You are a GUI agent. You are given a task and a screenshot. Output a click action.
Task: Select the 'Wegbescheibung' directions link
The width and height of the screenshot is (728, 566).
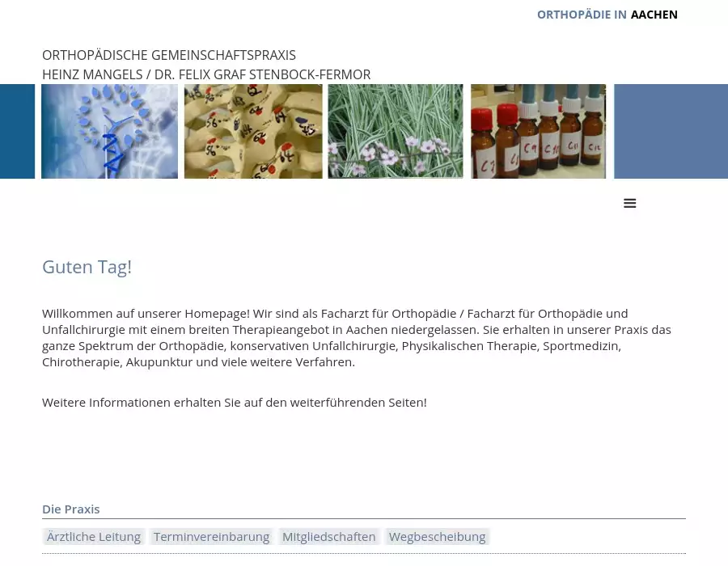437,536
